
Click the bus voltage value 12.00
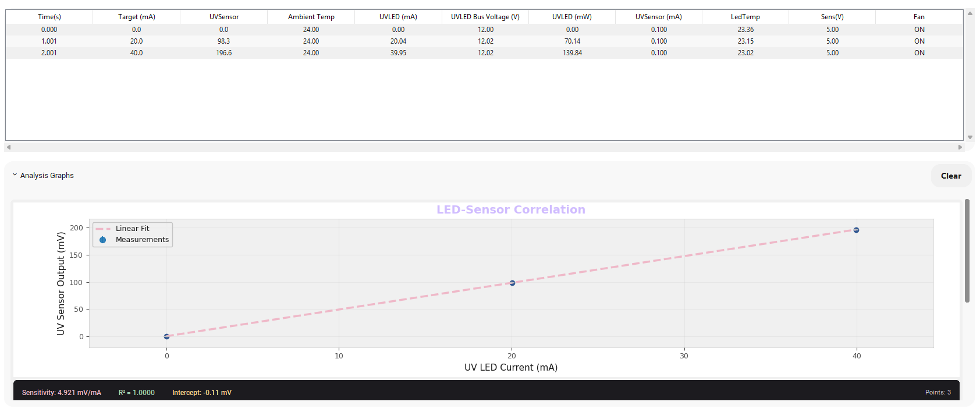click(486, 30)
